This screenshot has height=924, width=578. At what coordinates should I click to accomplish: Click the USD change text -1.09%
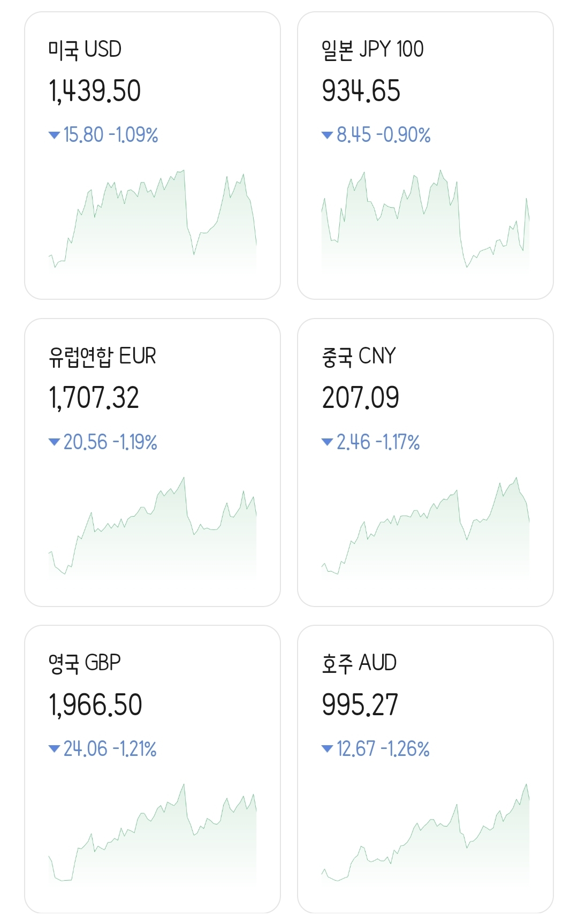[133, 135]
